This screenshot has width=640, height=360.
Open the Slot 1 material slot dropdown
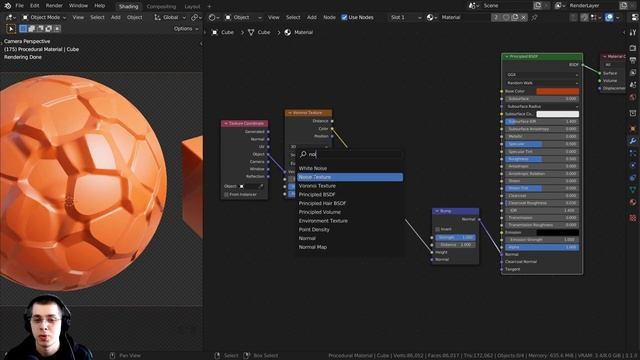(x=405, y=18)
